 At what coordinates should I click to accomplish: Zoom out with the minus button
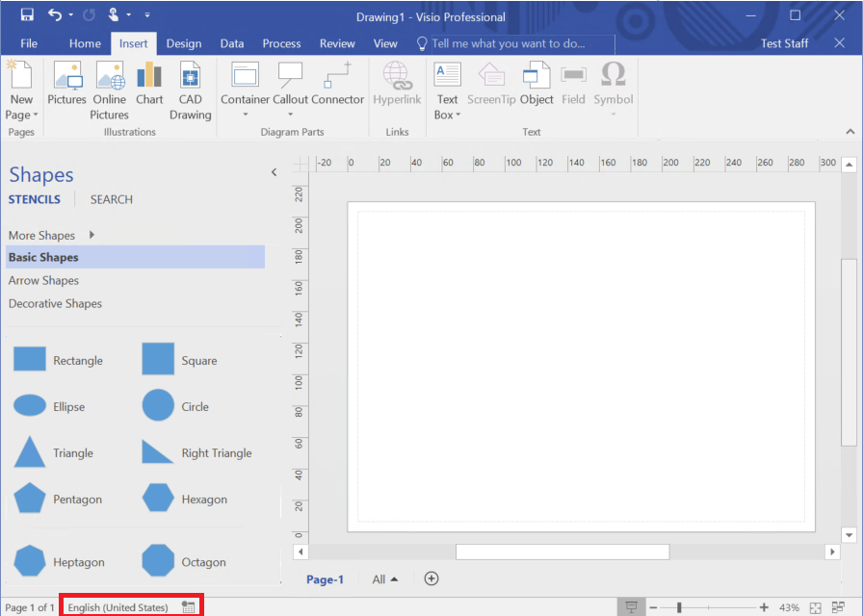pos(653,607)
